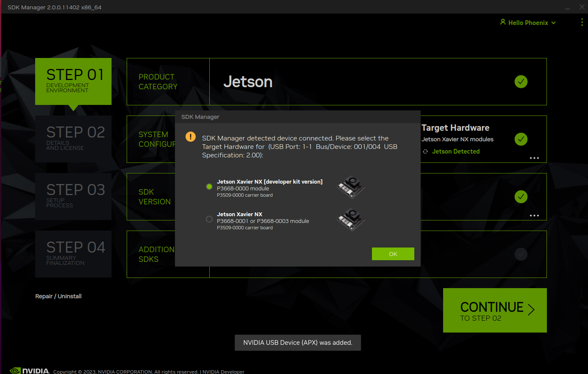Click the USB device detected message text

pyautogui.click(x=300, y=146)
